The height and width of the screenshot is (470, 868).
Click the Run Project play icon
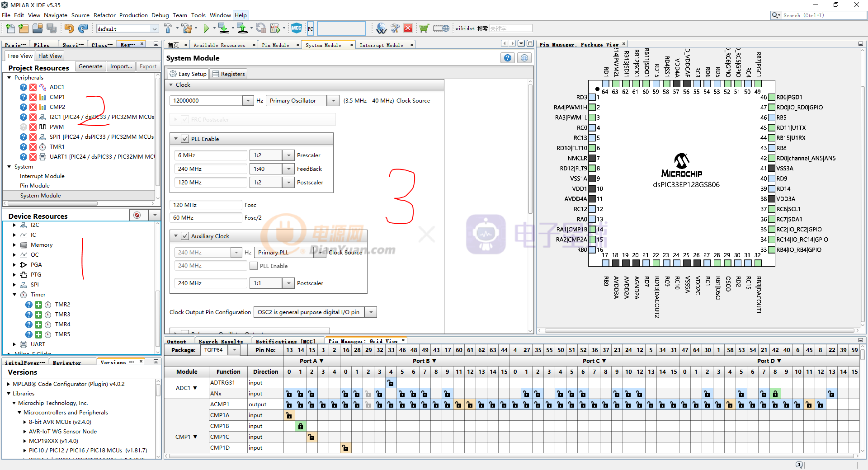(x=206, y=28)
